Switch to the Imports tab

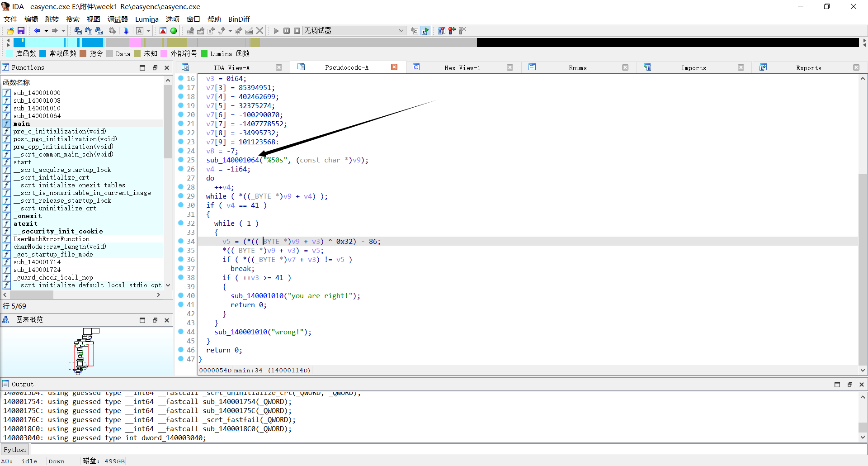[693, 68]
